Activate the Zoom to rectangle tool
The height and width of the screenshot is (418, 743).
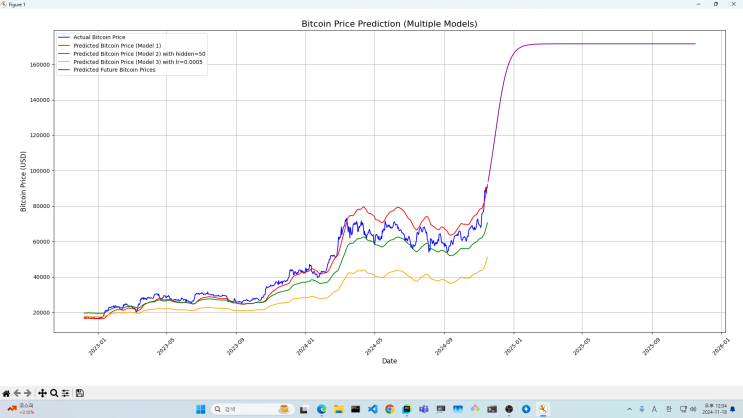pos(54,393)
